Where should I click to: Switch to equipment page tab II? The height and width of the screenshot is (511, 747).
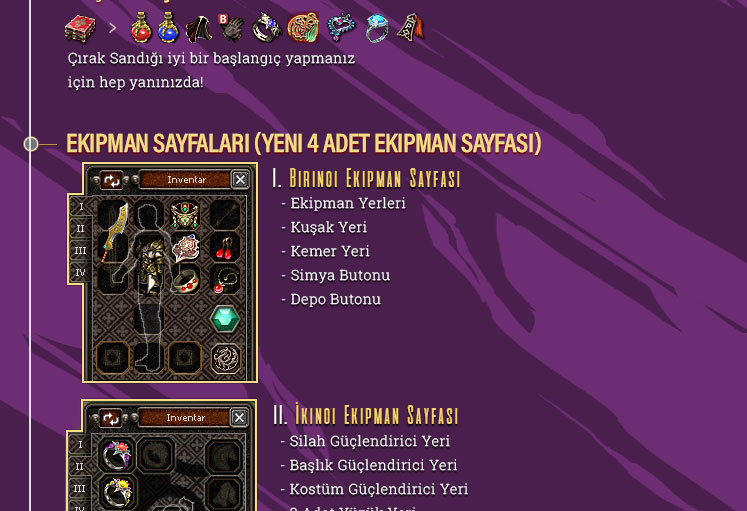pos(81,229)
